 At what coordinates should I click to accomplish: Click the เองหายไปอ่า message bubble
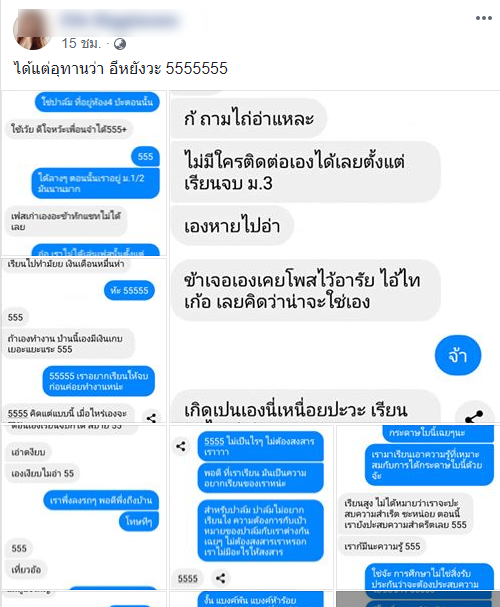(232, 225)
